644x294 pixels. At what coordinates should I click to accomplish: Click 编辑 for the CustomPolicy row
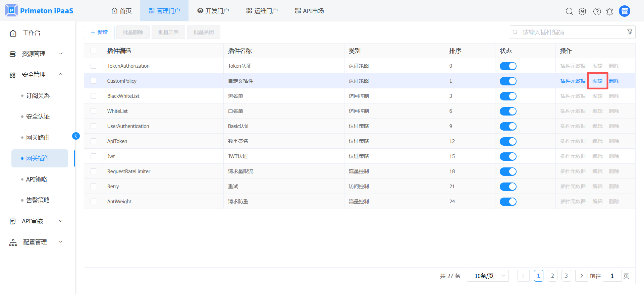597,81
